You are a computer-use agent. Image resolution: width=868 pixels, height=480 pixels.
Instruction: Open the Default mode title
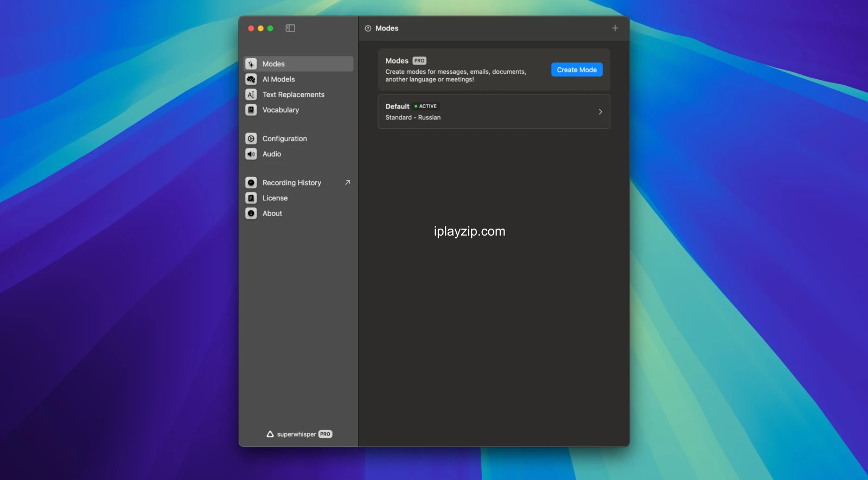398,106
